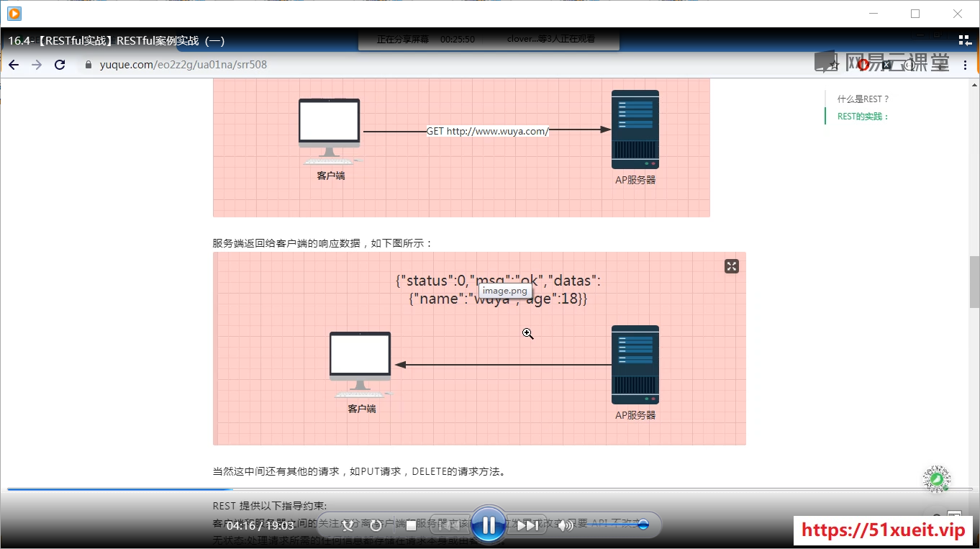Select 'REST的实践' outline entry
The height and width of the screenshot is (549, 980).
[x=863, y=117]
